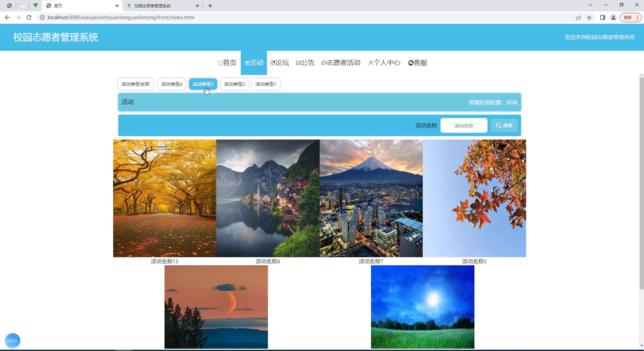Open the share page icon
Image resolution: width=644 pixels, height=351 pixels.
[579, 17]
